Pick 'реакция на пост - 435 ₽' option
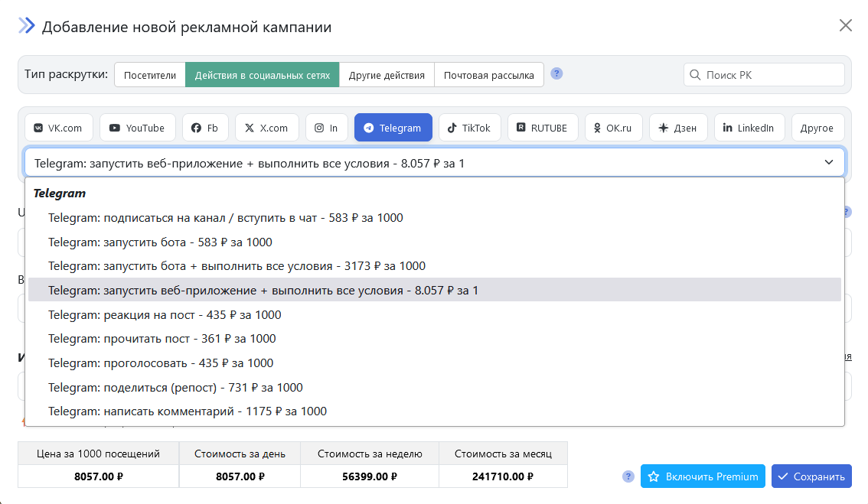This screenshot has width=868, height=504. 165,315
